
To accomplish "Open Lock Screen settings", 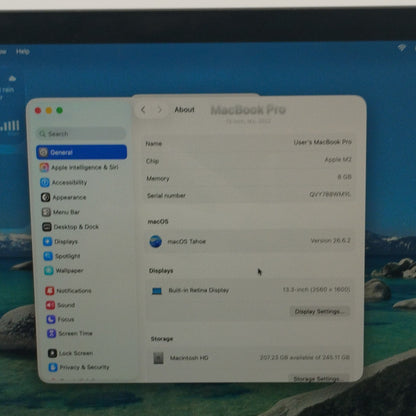I will coord(70,353).
